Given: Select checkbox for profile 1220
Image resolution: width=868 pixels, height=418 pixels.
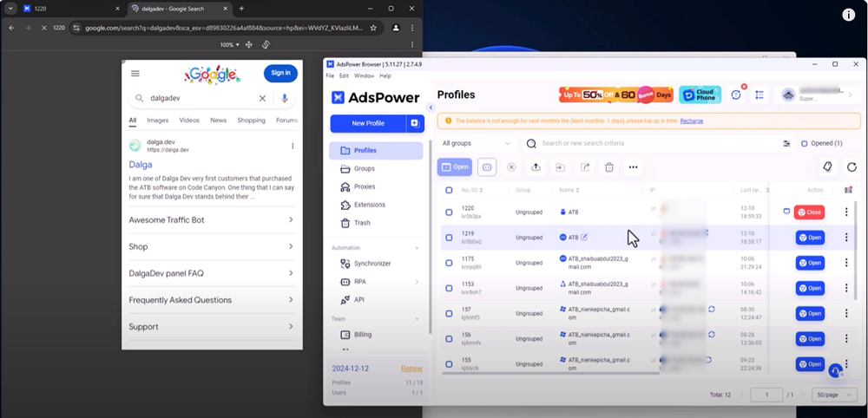Looking at the screenshot, I should pyautogui.click(x=449, y=212).
